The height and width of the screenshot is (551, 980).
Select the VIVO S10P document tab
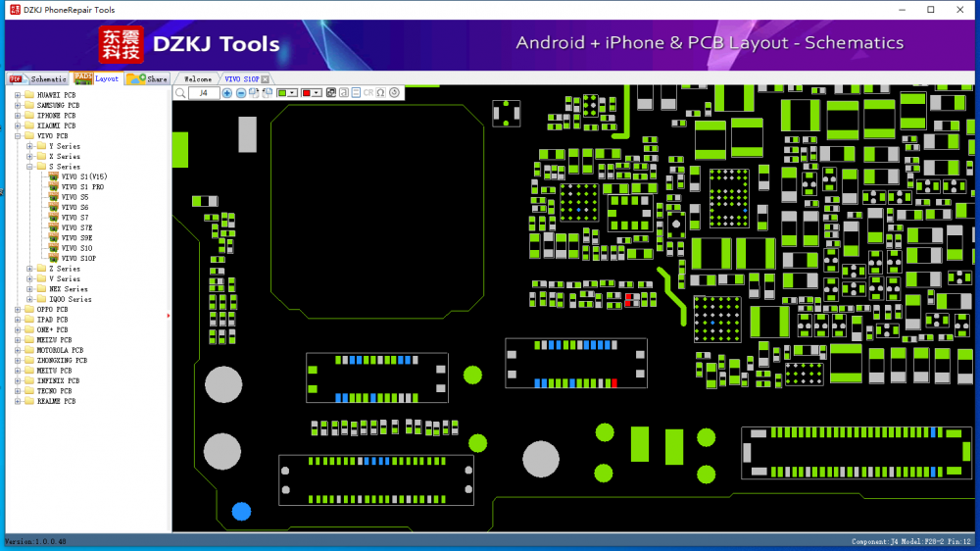pyautogui.click(x=242, y=78)
